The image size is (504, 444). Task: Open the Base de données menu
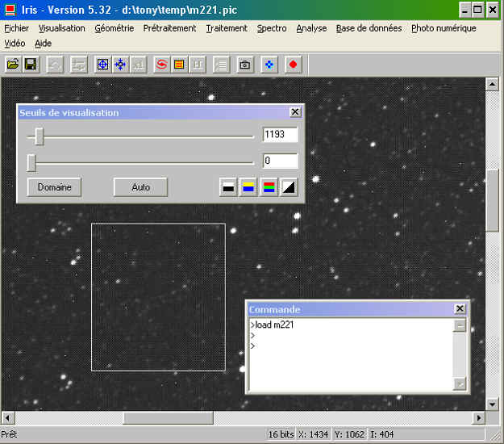point(369,28)
